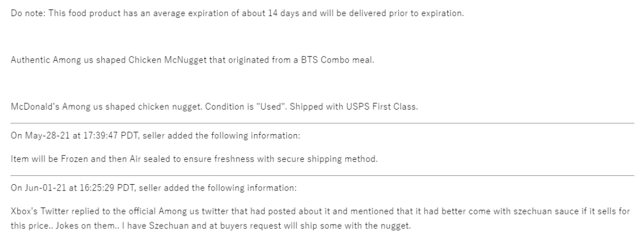
Task: Click the 'BTS Combo meal' phrase
Action: 337,60
